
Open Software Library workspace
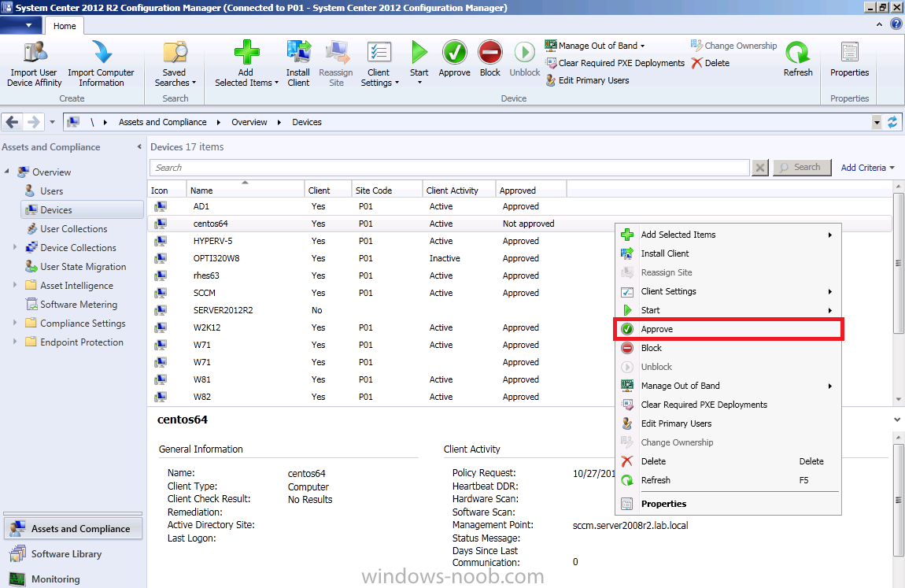(x=72, y=554)
